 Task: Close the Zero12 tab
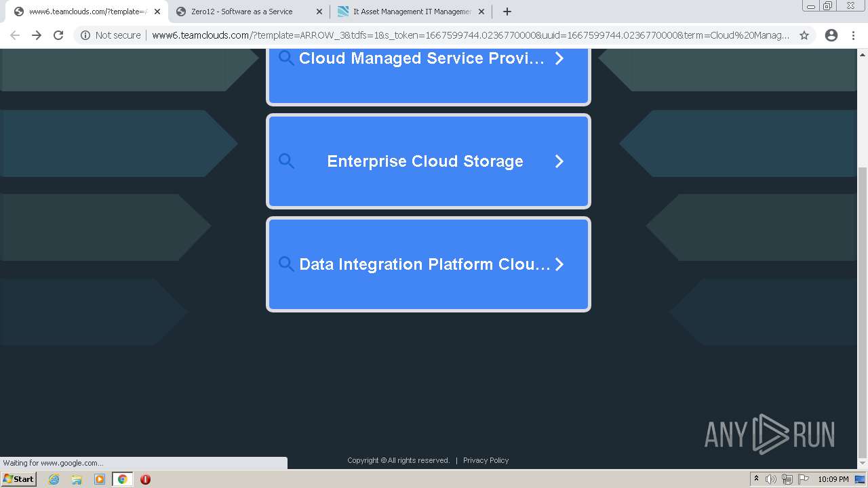click(x=319, y=12)
